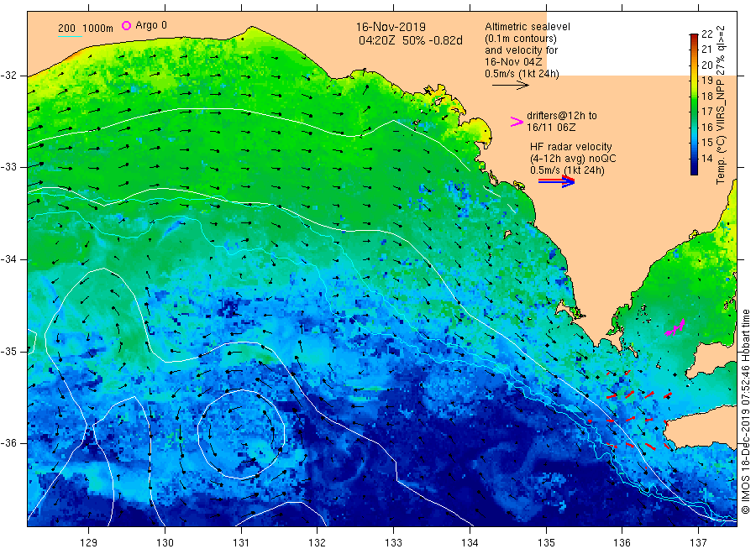Click the magenta Argo circle legend marker
The width and height of the screenshot is (756, 554).
(126, 25)
